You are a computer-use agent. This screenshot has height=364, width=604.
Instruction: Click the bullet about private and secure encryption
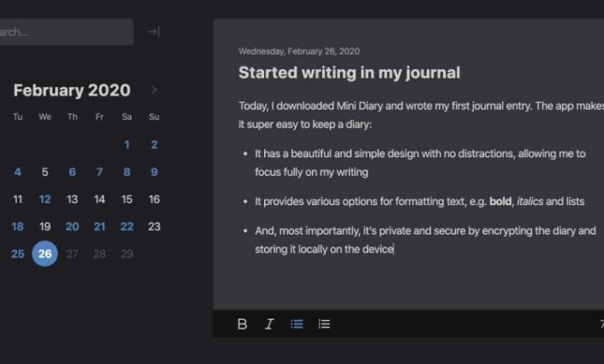[424, 239]
